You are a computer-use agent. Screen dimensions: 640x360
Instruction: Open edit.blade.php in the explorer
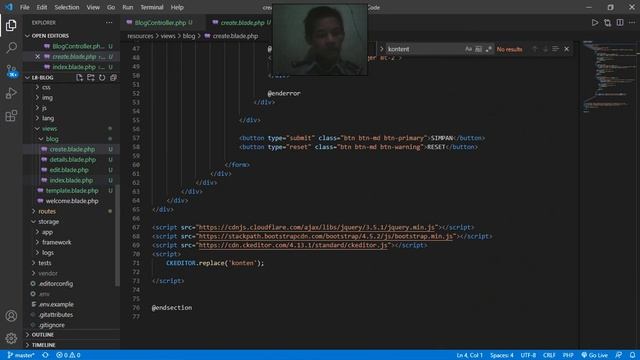click(69, 170)
